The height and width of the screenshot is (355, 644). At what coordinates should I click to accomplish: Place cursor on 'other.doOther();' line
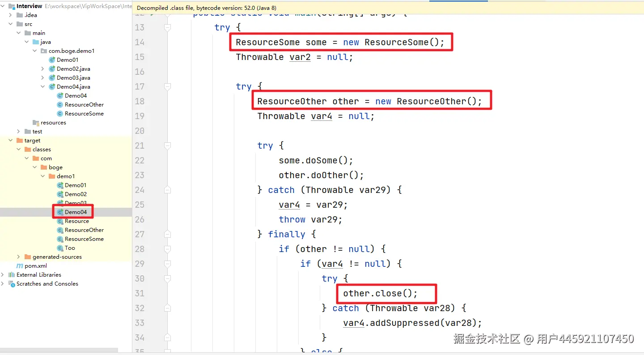pyautogui.click(x=321, y=175)
